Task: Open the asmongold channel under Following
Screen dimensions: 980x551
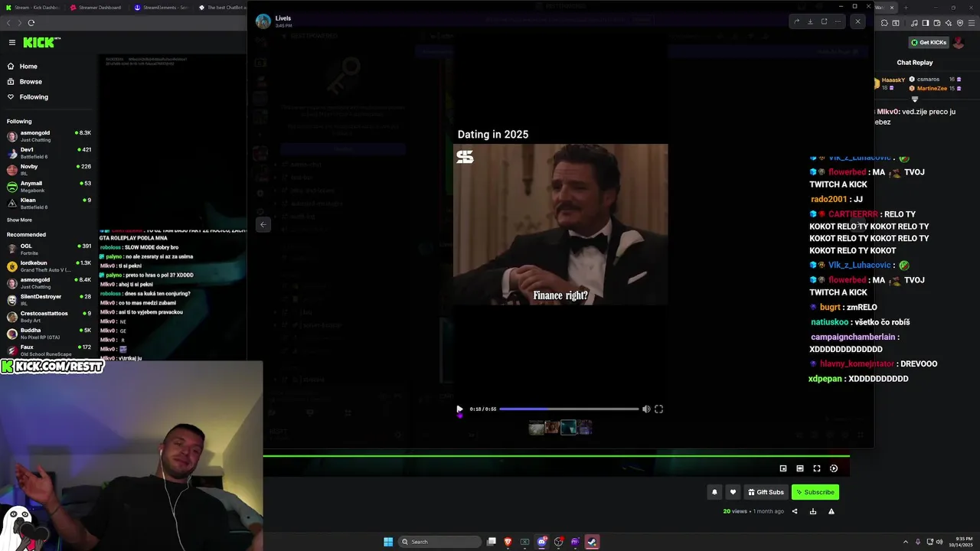Action: pos(48,136)
